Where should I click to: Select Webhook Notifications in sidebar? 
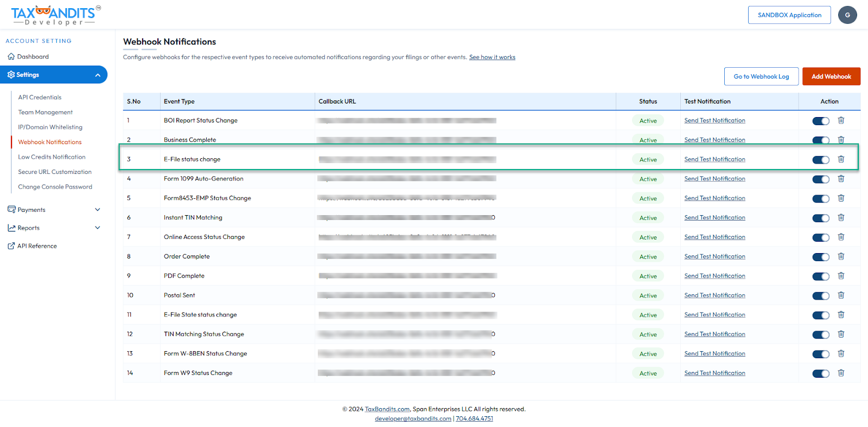pyautogui.click(x=50, y=142)
